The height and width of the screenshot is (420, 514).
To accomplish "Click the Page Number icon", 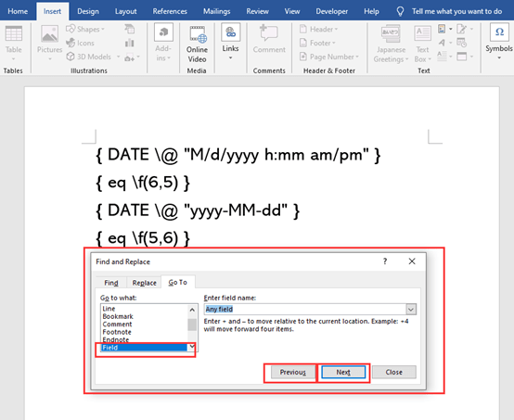I will click(303, 57).
